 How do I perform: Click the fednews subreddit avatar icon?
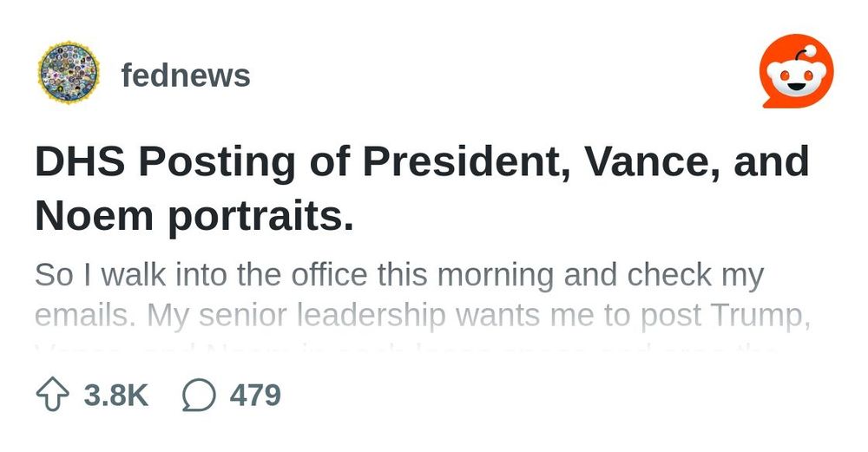[69, 73]
